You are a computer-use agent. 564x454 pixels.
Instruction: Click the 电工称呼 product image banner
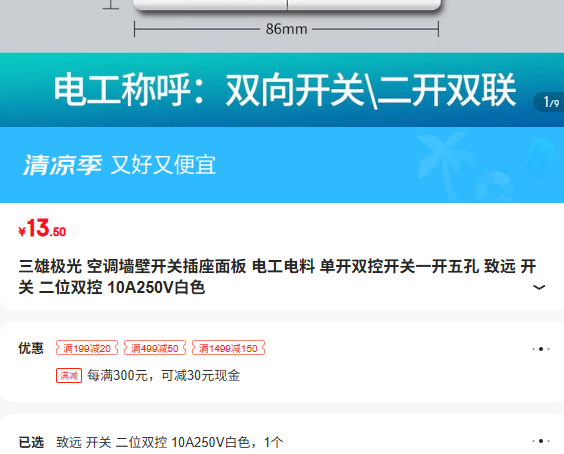282,90
